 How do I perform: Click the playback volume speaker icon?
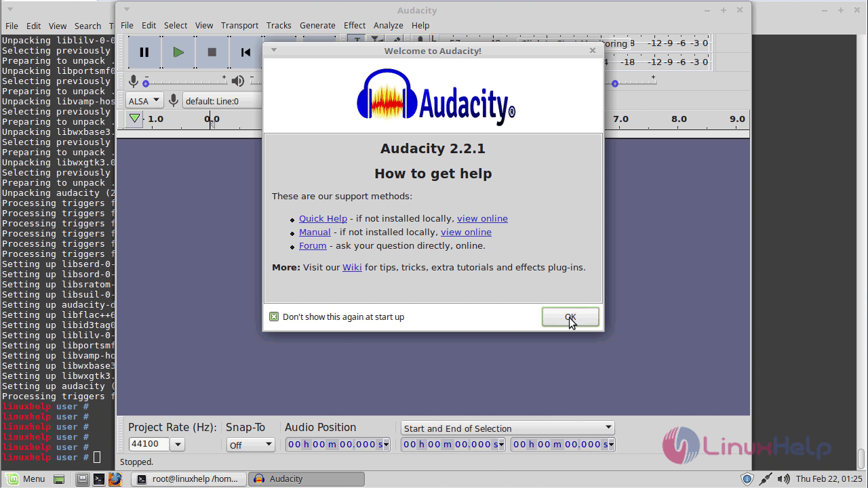coord(237,81)
